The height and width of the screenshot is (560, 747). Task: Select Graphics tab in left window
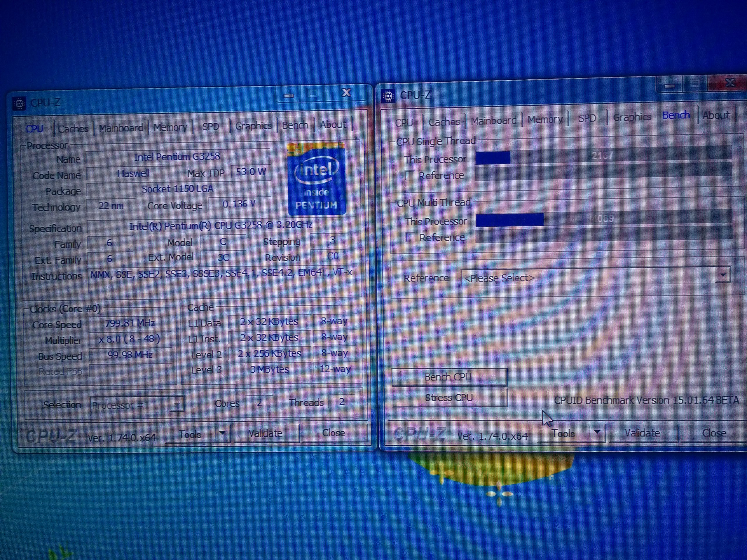pyautogui.click(x=253, y=126)
